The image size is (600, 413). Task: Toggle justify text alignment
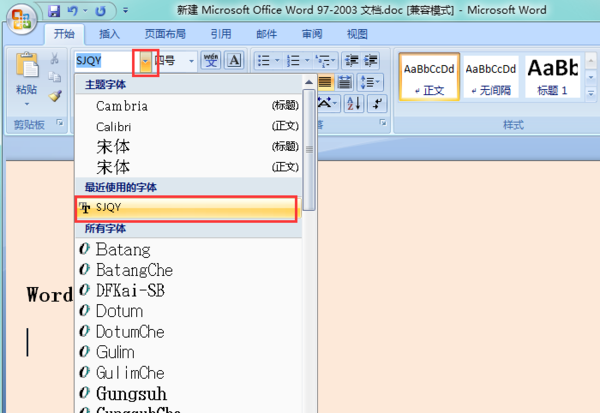[x=326, y=82]
